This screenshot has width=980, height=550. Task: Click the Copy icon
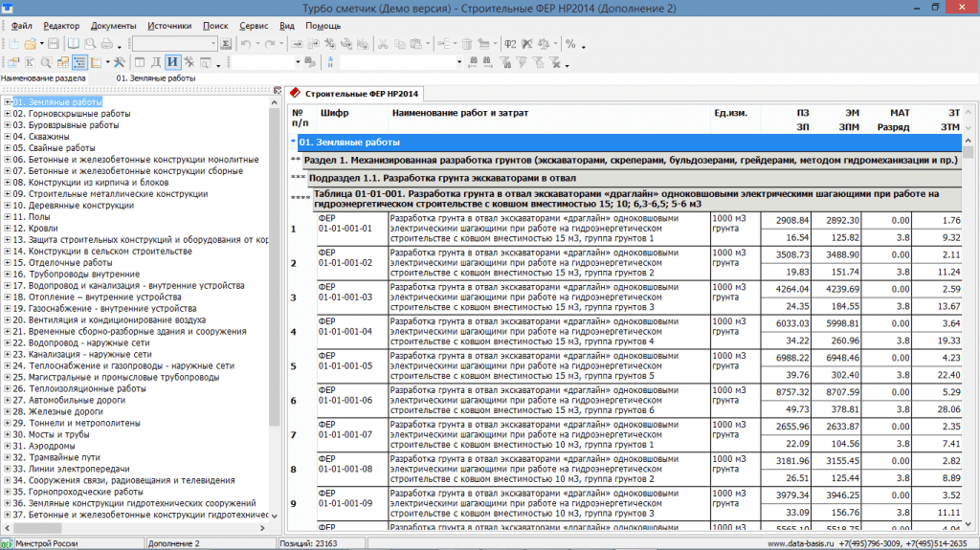pyautogui.click(x=399, y=44)
